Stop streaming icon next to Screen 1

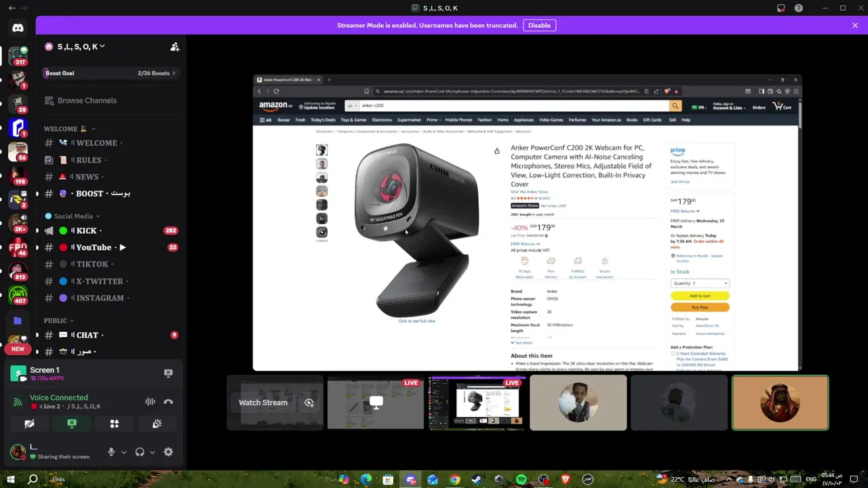[168, 373]
